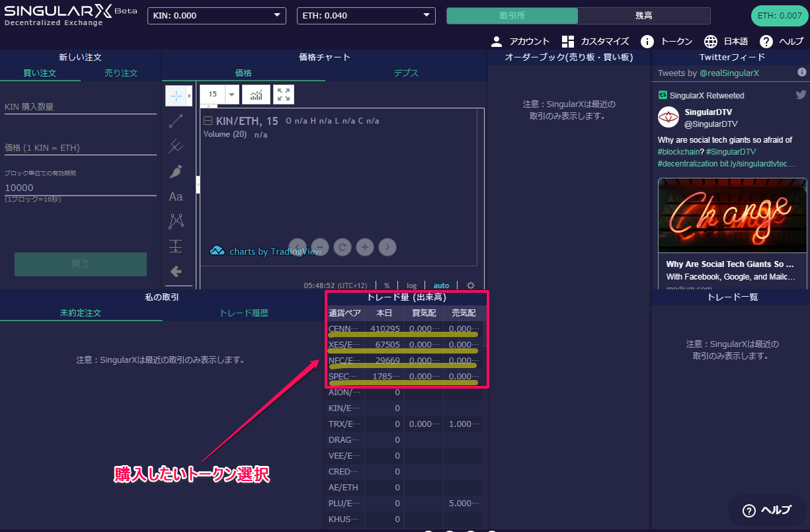The height and width of the screenshot is (532, 810).
Task: Open the Change neon sign thumbnail
Action: click(x=733, y=215)
